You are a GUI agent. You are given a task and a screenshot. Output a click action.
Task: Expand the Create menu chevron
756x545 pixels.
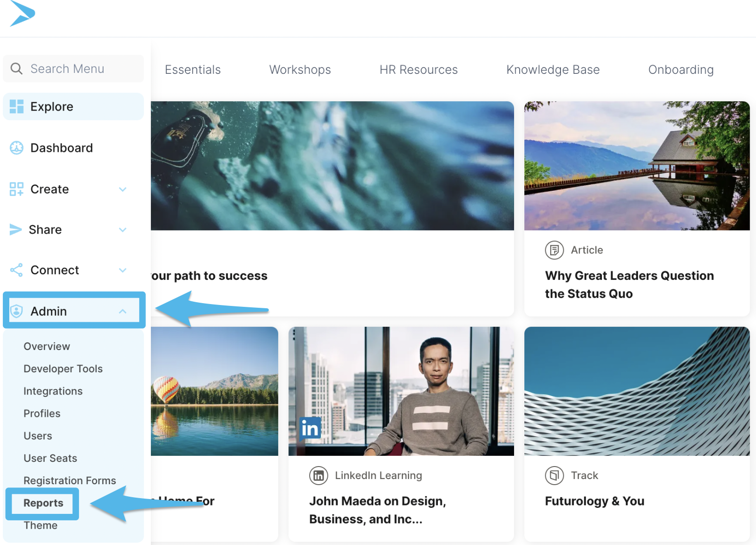(x=123, y=189)
